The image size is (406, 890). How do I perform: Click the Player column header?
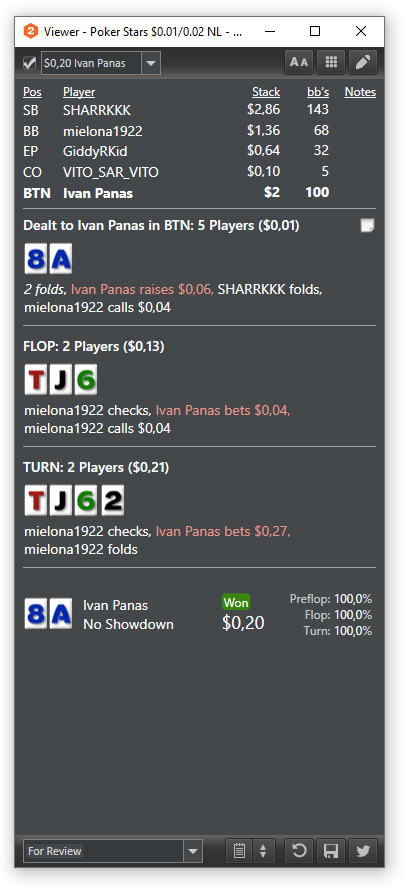point(79,92)
